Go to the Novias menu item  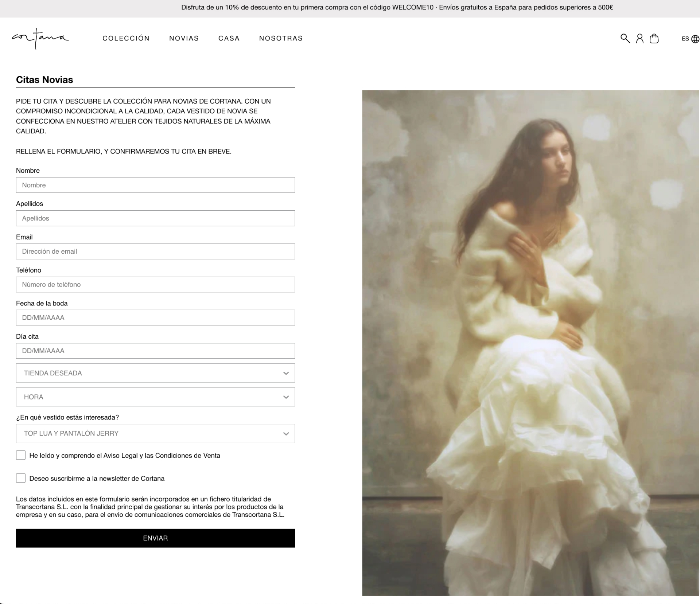184,38
